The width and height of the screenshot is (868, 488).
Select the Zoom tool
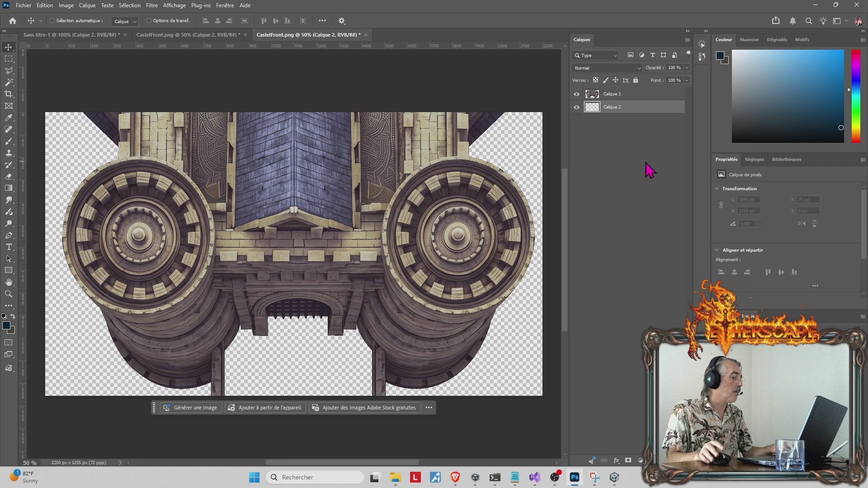9,294
